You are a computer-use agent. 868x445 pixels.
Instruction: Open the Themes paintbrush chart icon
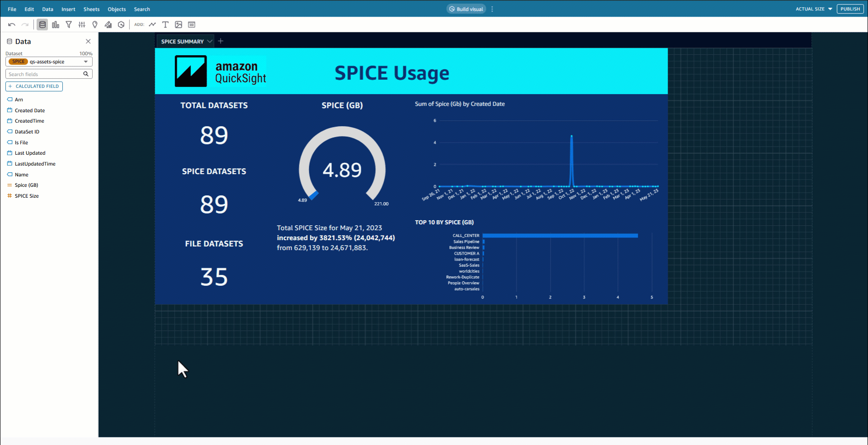click(x=108, y=25)
